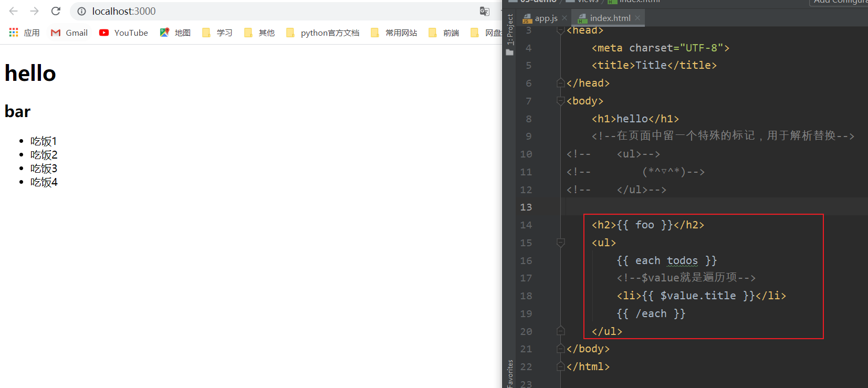Open the Gmail bookmark
The image size is (868, 388).
pos(69,33)
